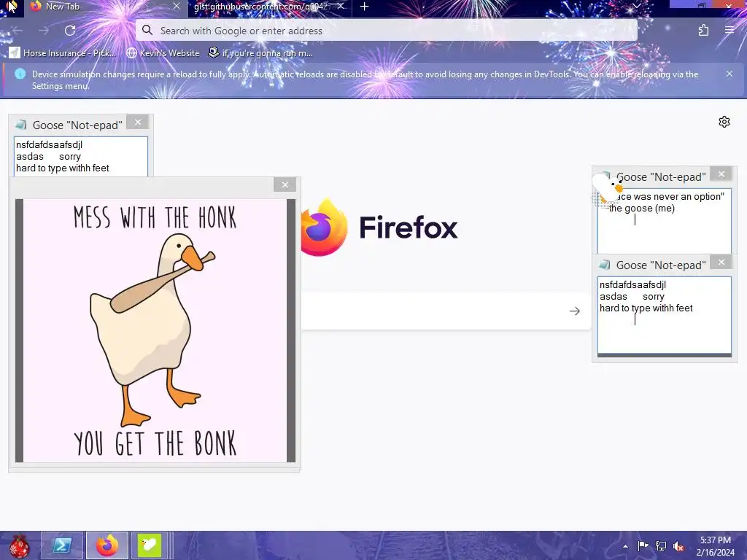Screen dimensions: 747x560
Task: Open the Start menu ornament button
Action: [x=19, y=546]
